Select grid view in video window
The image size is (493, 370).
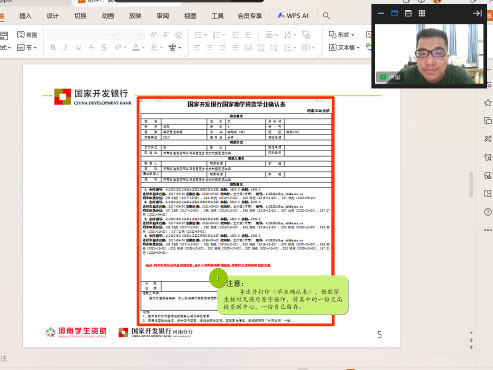pyautogui.click(x=422, y=13)
